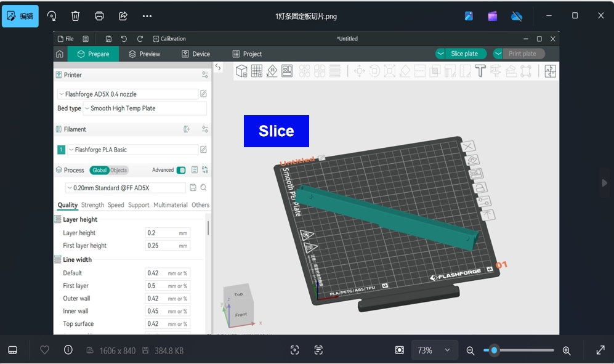Print the image from the viewer
614x364 pixels.
99,16
